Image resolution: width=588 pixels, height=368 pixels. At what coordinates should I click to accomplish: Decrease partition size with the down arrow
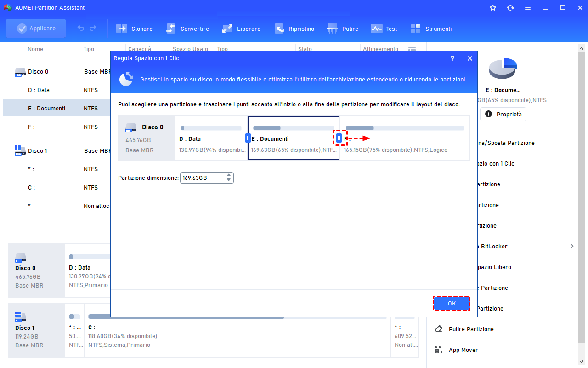(229, 180)
